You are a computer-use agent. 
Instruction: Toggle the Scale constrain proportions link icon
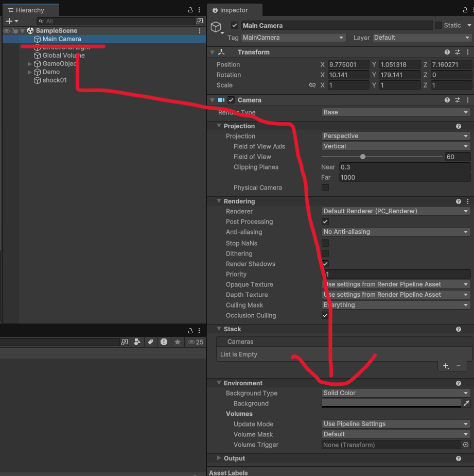(x=312, y=85)
